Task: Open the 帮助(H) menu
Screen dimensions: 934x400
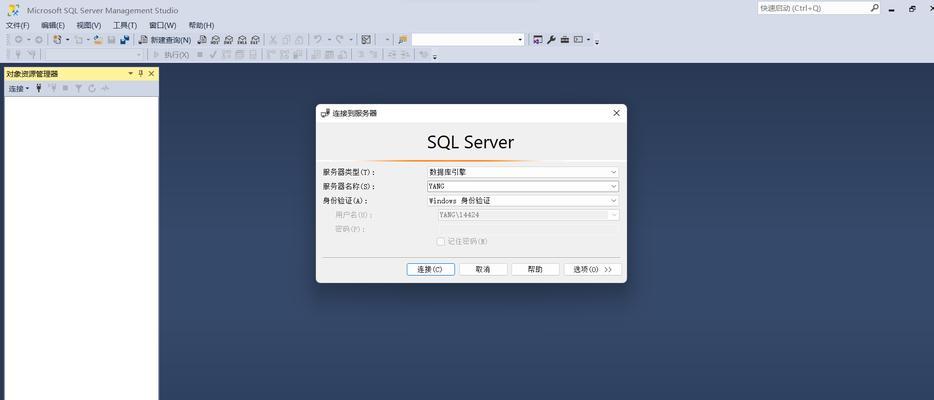Action: click(201, 26)
